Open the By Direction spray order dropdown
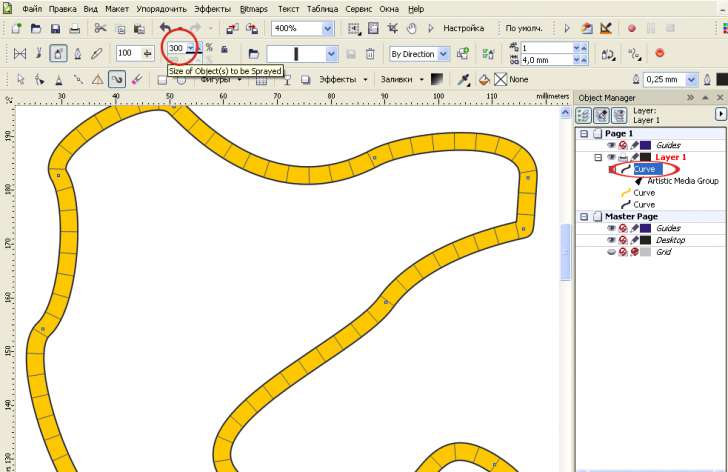 (443, 54)
